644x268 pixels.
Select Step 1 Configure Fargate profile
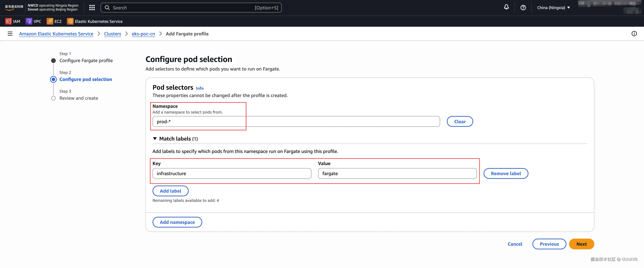[x=86, y=60]
